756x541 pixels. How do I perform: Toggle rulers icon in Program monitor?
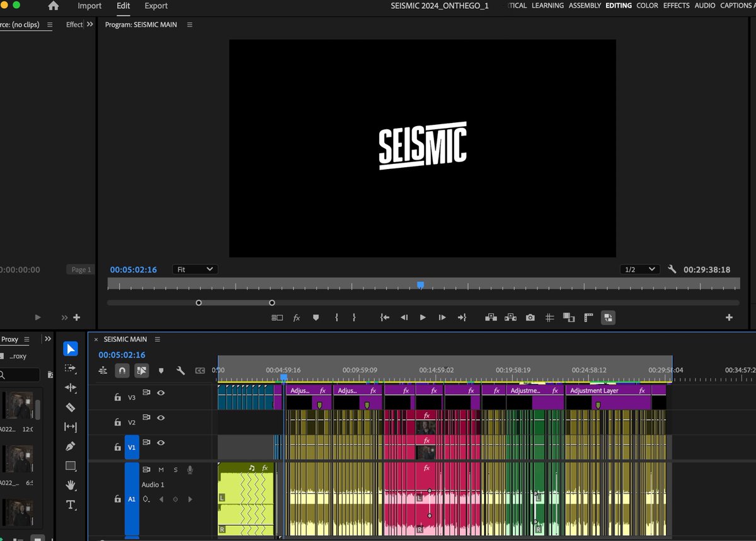(x=589, y=318)
